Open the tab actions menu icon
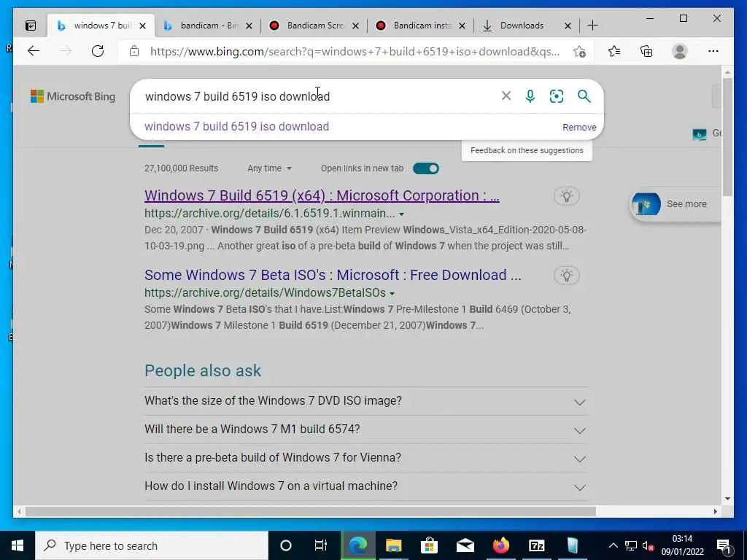747x560 pixels. pyautogui.click(x=31, y=26)
